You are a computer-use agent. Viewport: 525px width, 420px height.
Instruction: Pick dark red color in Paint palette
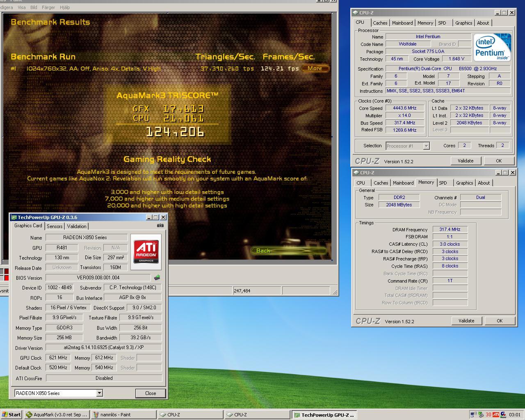coord(6,272)
